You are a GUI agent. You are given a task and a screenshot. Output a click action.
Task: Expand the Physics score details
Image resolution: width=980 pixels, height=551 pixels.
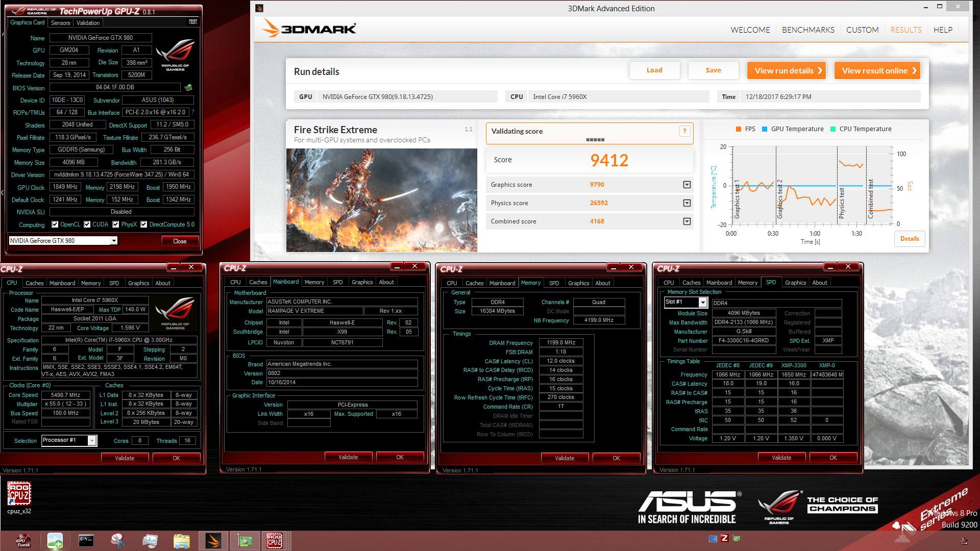click(687, 203)
